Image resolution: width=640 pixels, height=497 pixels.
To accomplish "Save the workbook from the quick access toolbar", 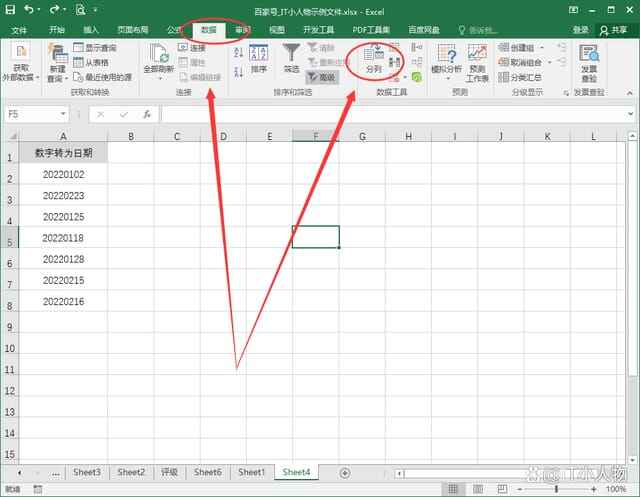I will [10, 9].
